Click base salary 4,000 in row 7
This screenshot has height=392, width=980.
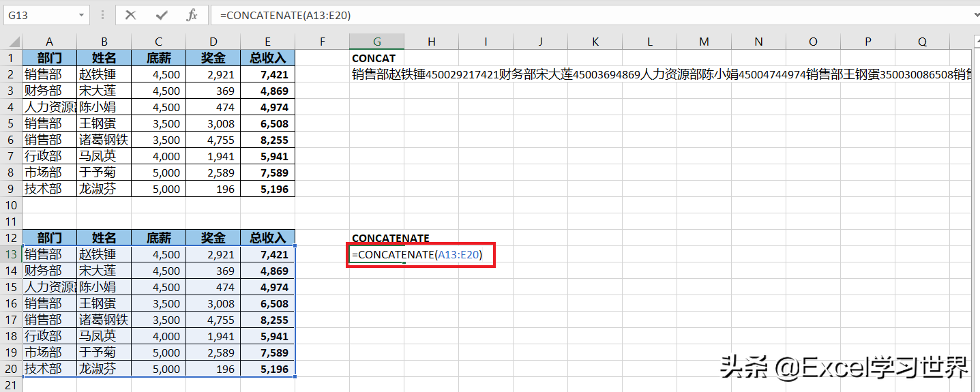[159, 156]
